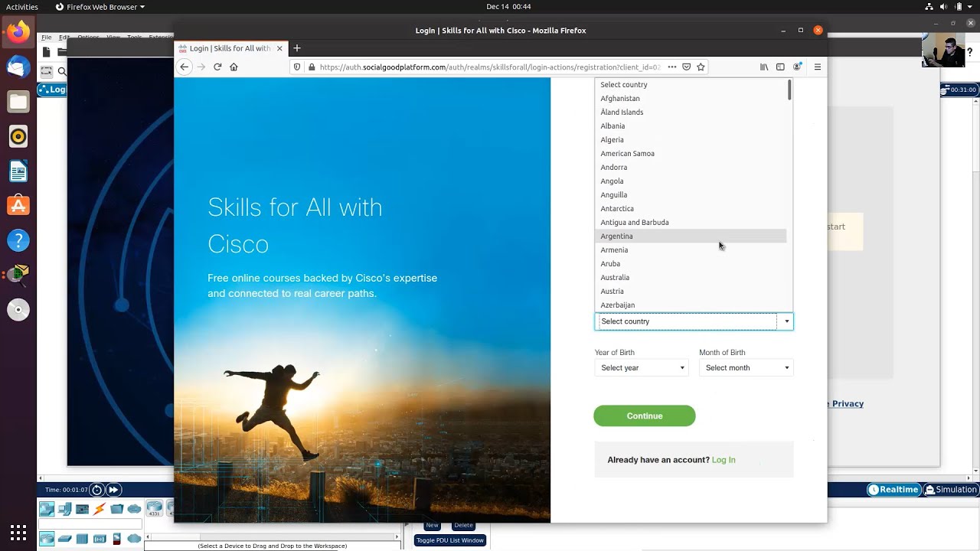
Task: Close the Login Skills for All tab
Action: click(x=279, y=48)
